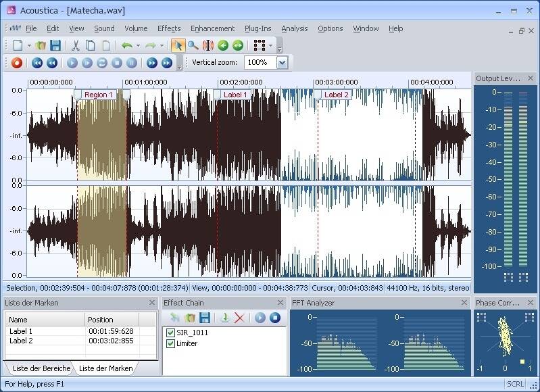Open the Enhancement menu

pyautogui.click(x=212, y=28)
